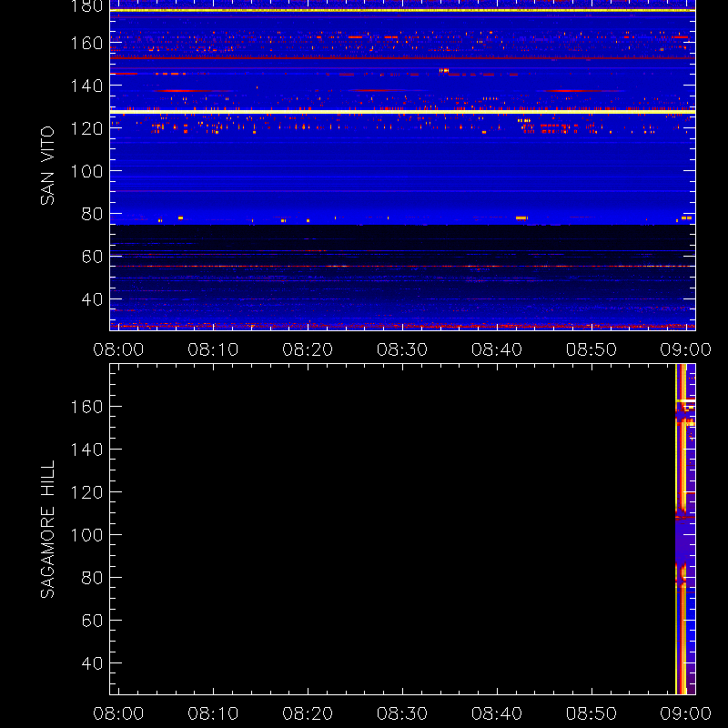728x728 pixels.
Task: Select the 80 tick label on SAN VITO plot
Action: 92,214
